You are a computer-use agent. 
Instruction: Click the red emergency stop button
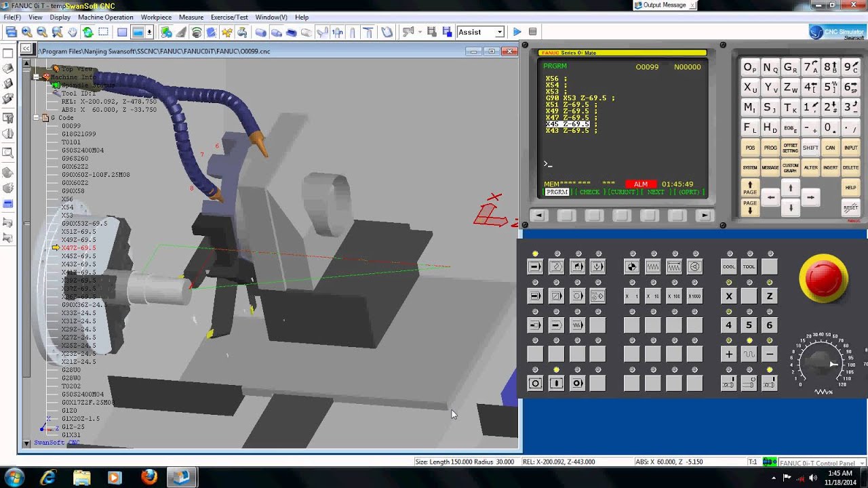click(823, 278)
